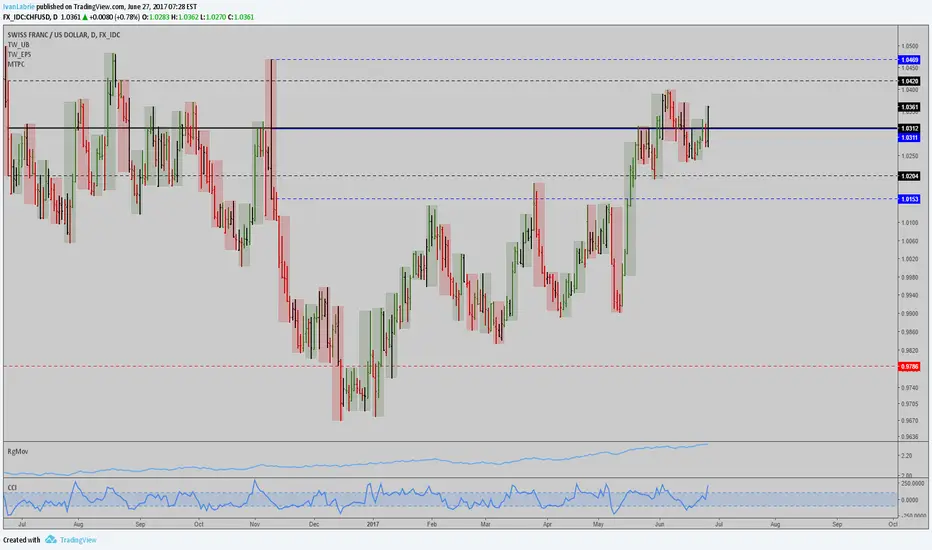This screenshot has height=550, width=932.
Task: Click the 1.0361 current price label
Action: coord(909,108)
